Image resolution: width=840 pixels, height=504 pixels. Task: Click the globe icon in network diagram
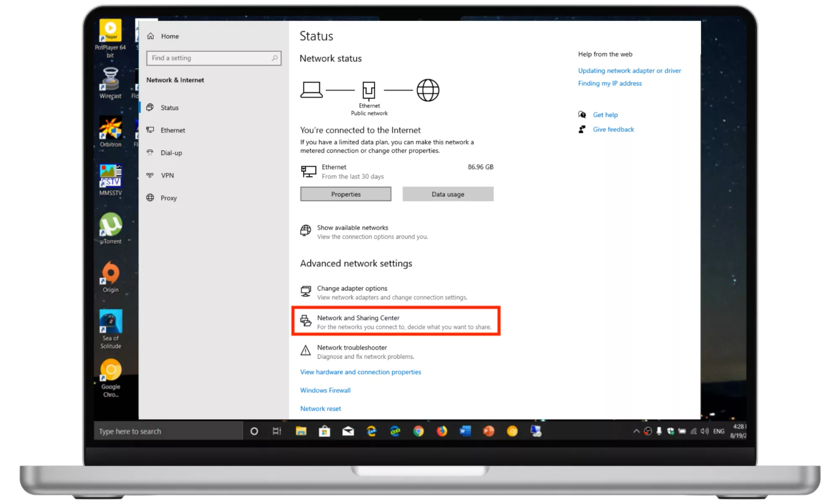427,90
